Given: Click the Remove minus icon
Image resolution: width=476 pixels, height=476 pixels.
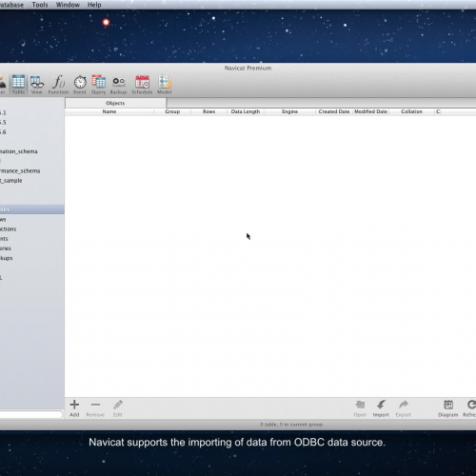Looking at the screenshot, I should pos(95,408).
